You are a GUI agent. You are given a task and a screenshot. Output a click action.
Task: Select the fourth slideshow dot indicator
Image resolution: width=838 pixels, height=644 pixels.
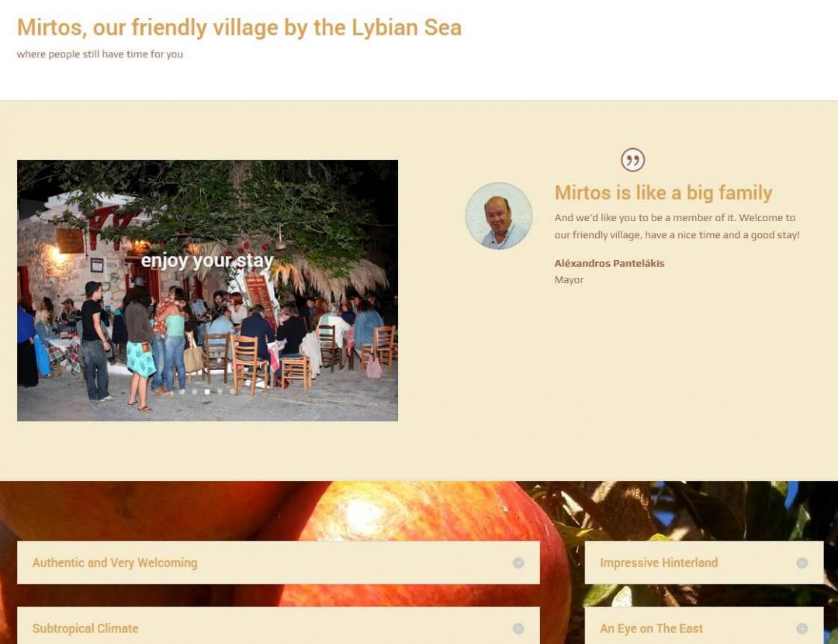coord(220,392)
